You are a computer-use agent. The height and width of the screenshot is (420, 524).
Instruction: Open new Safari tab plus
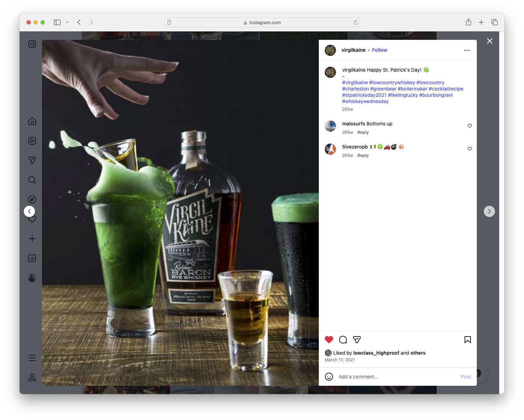[481, 22]
